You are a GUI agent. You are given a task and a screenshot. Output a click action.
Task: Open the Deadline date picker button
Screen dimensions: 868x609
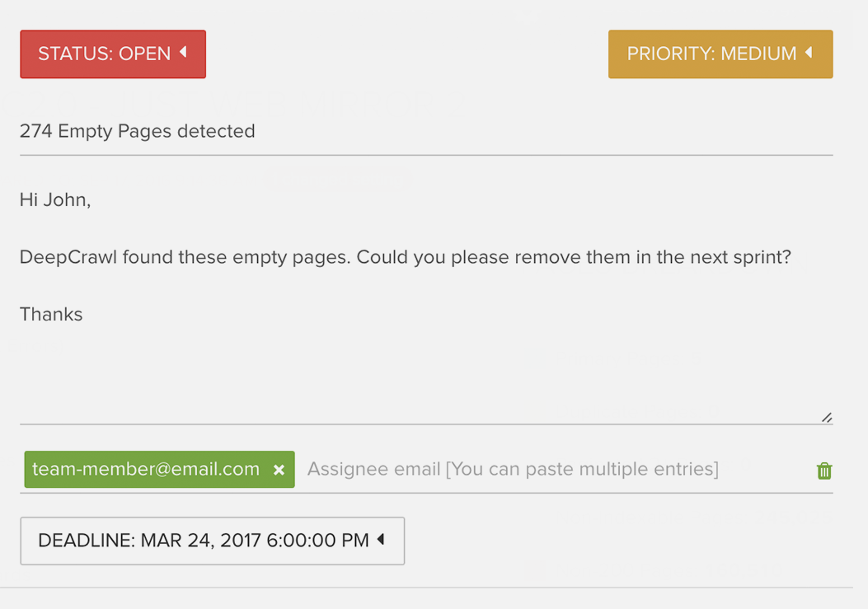click(x=213, y=541)
